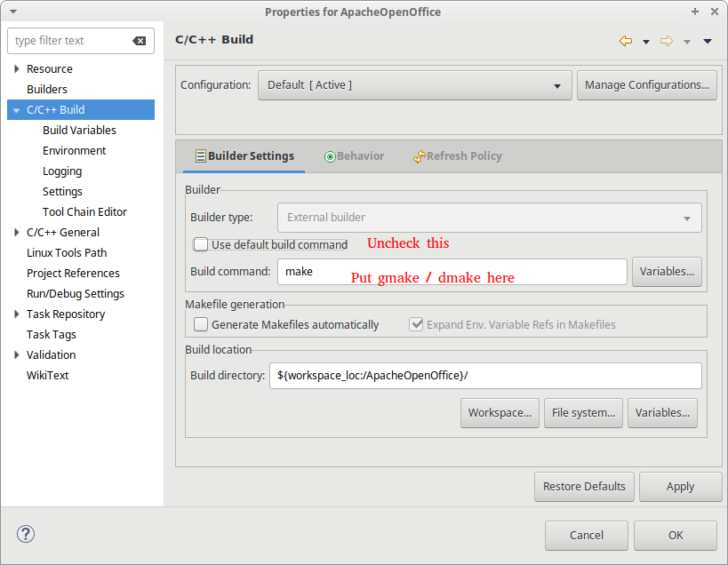Click Restore Defaults button

[584, 487]
